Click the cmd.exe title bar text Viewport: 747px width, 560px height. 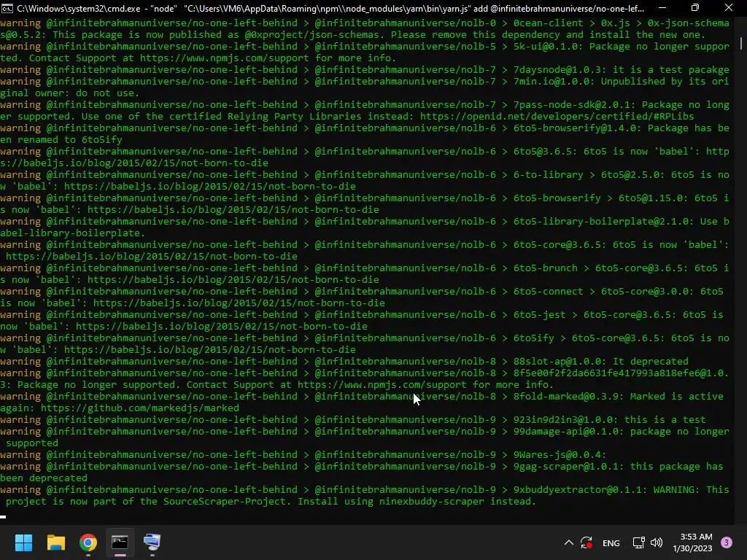click(330, 9)
